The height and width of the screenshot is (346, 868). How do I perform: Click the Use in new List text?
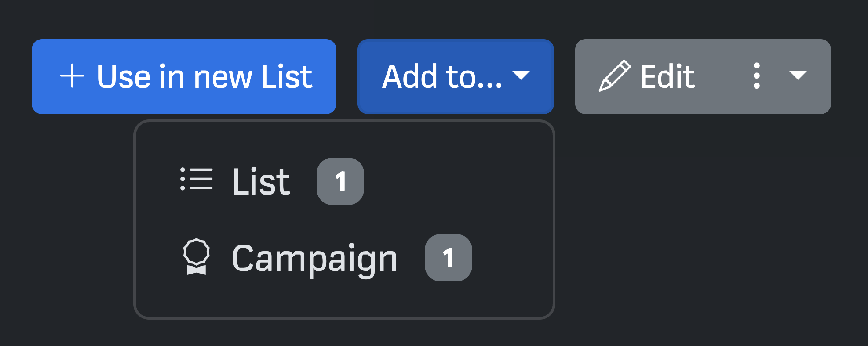204,77
